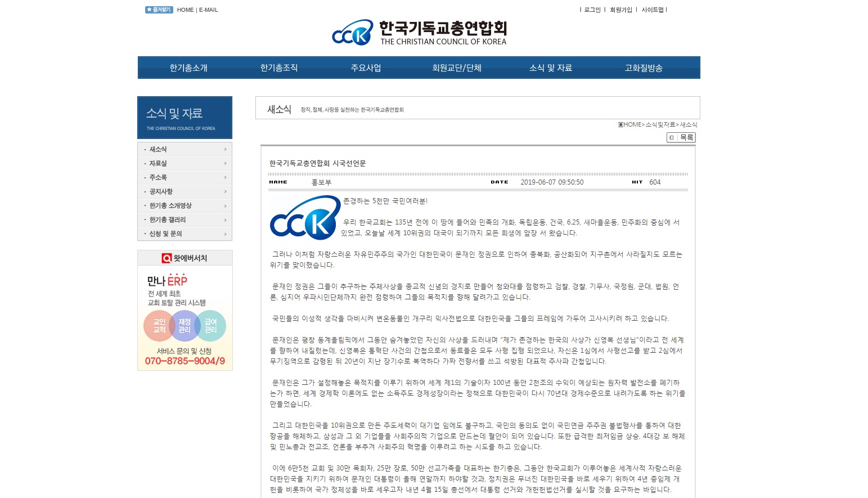Click the 목록 list button
The width and height of the screenshot is (868, 498).
pyautogui.click(x=681, y=137)
